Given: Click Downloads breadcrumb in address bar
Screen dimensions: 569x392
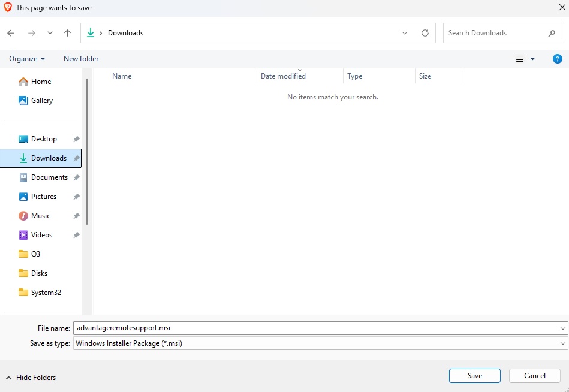Looking at the screenshot, I should (x=125, y=33).
